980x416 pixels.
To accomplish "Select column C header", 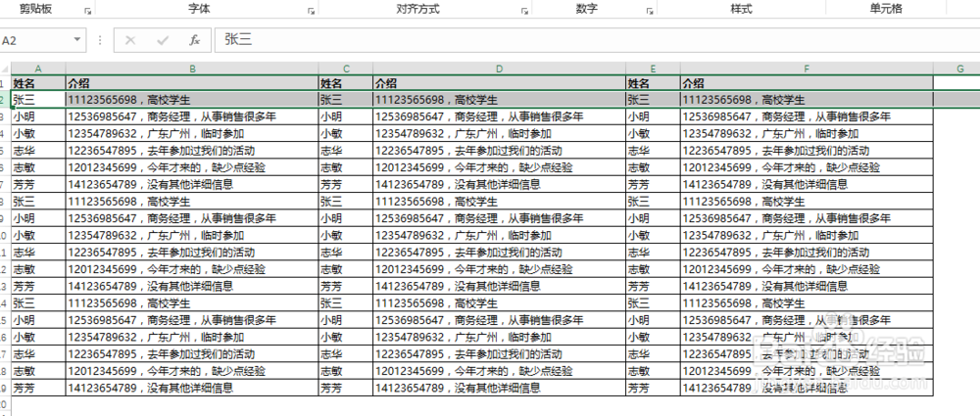I will tap(346, 69).
